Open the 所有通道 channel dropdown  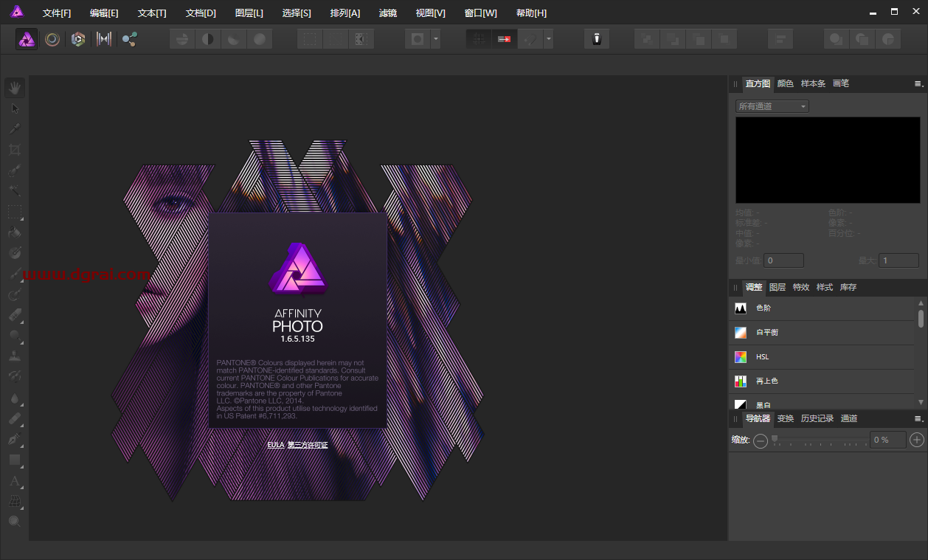772,106
